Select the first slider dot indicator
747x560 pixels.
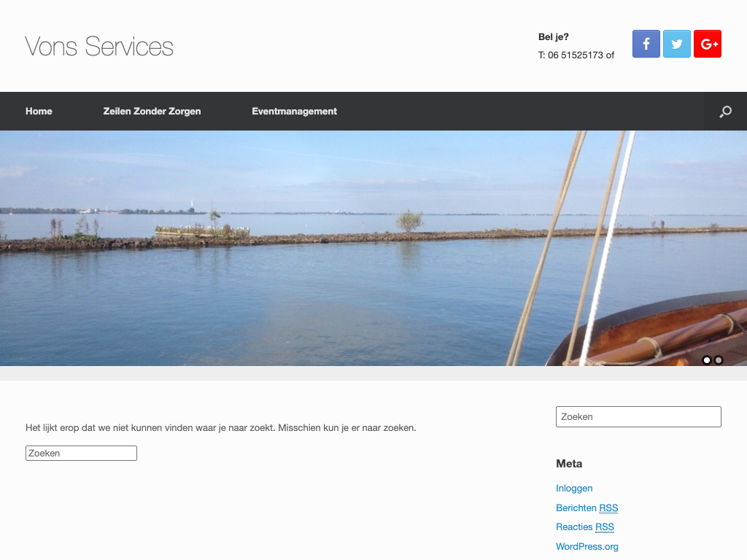[707, 360]
